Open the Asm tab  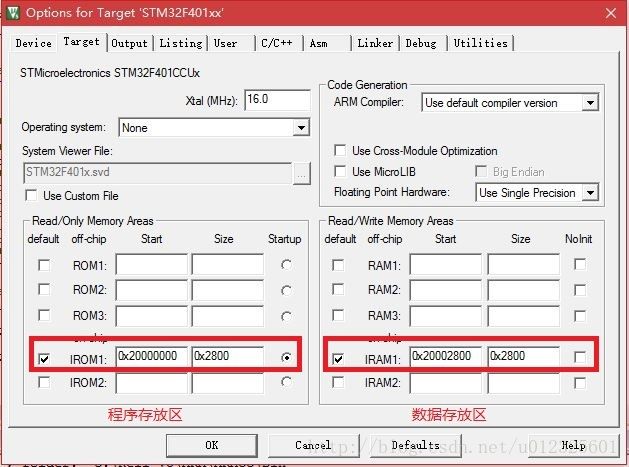319,43
